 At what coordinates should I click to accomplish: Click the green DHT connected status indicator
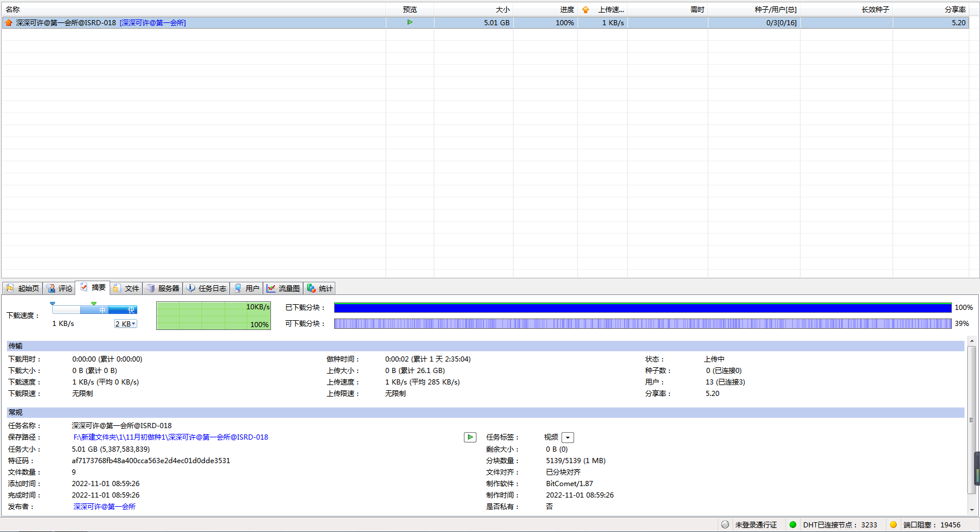(x=793, y=525)
